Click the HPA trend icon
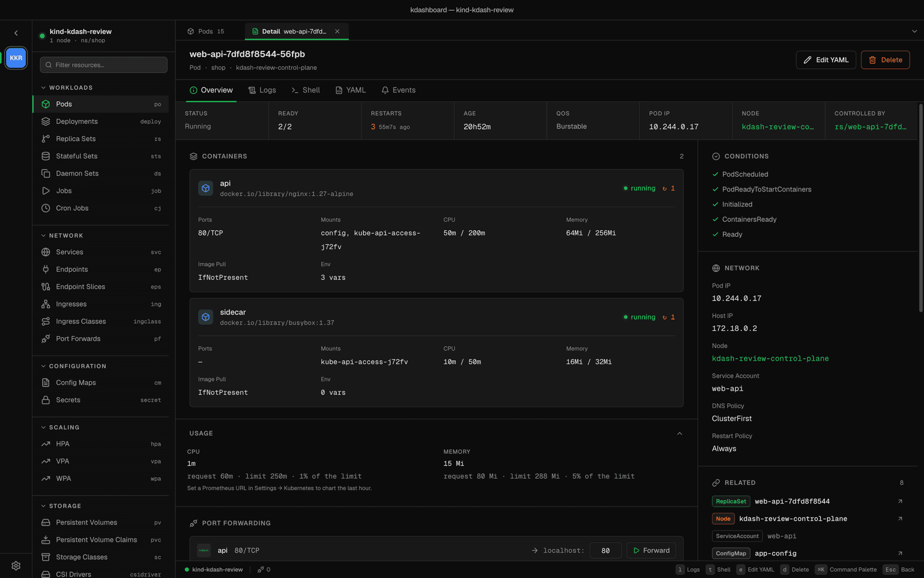Image resolution: width=924 pixels, height=578 pixels. pos(46,444)
